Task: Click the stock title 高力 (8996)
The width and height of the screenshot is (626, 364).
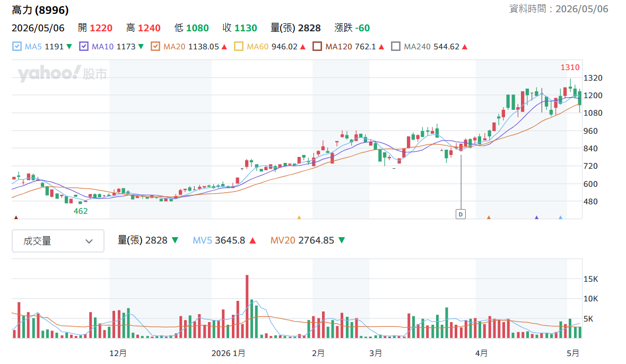Action: coord(40,10)
